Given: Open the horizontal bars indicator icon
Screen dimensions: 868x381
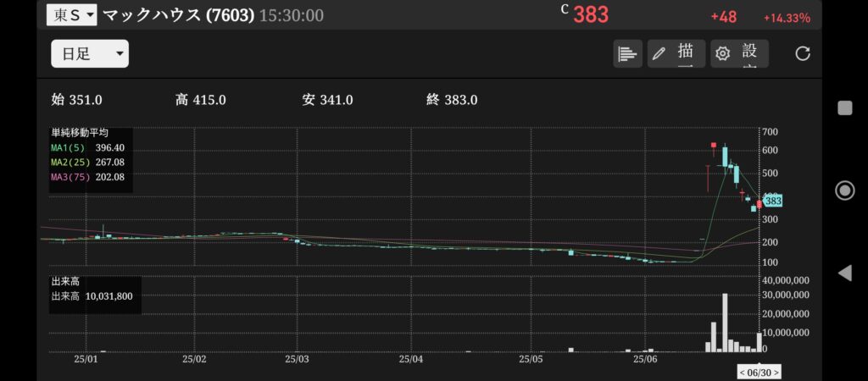Looking at the screenshot, I should 627,53.
